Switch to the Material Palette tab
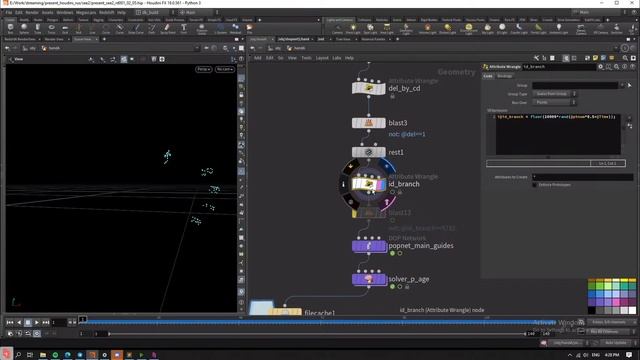 [x=373, y=39]
